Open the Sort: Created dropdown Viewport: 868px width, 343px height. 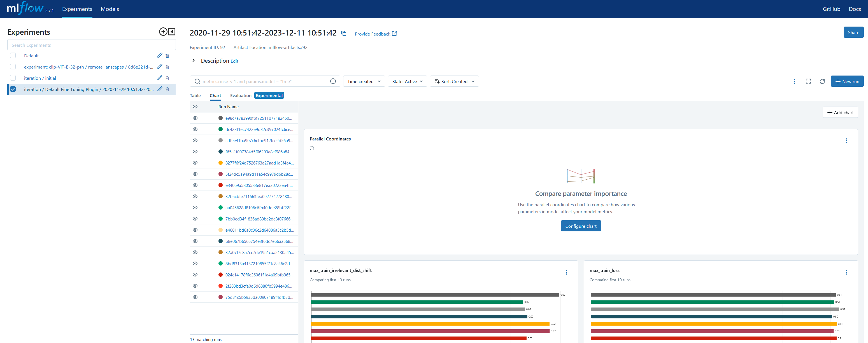(454, 81)
